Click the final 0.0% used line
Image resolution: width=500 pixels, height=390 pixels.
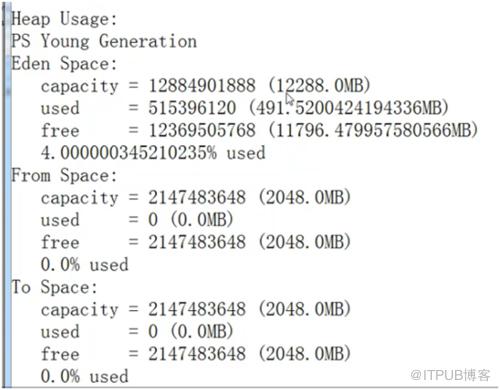pos(85,376)
